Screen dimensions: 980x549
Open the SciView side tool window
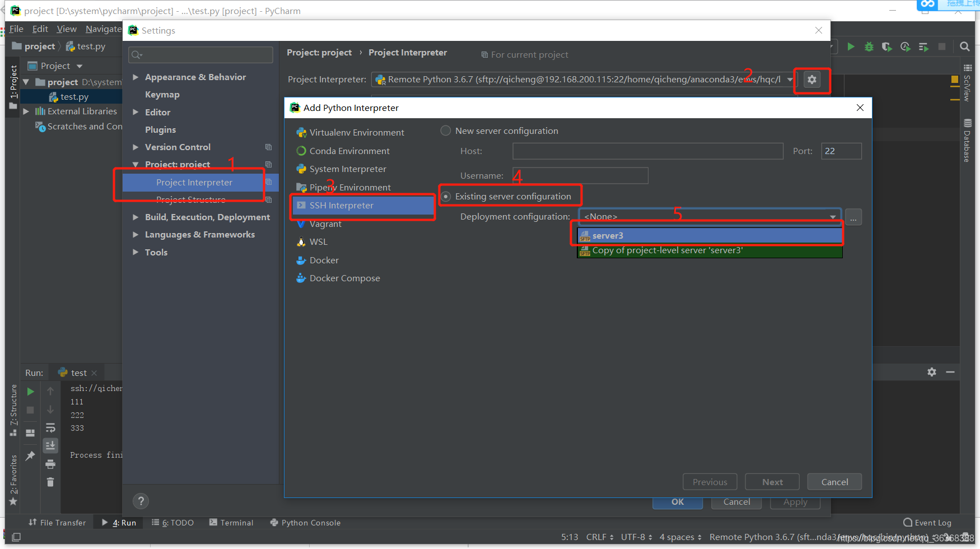[x=967, y=82]
